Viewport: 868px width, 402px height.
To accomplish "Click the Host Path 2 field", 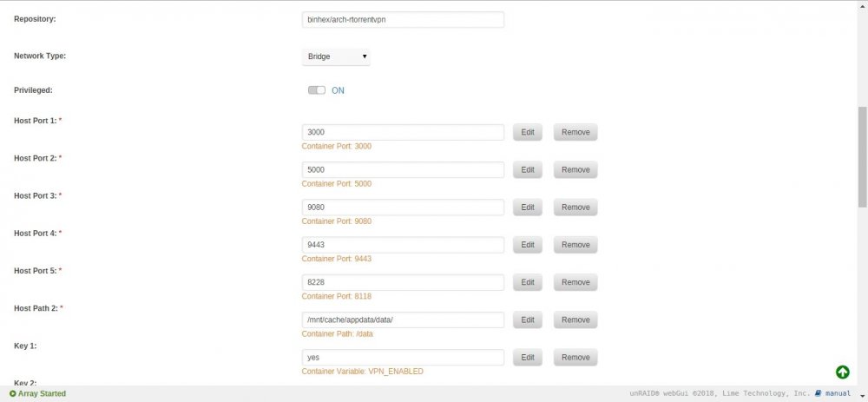I will tap(403, 320).
